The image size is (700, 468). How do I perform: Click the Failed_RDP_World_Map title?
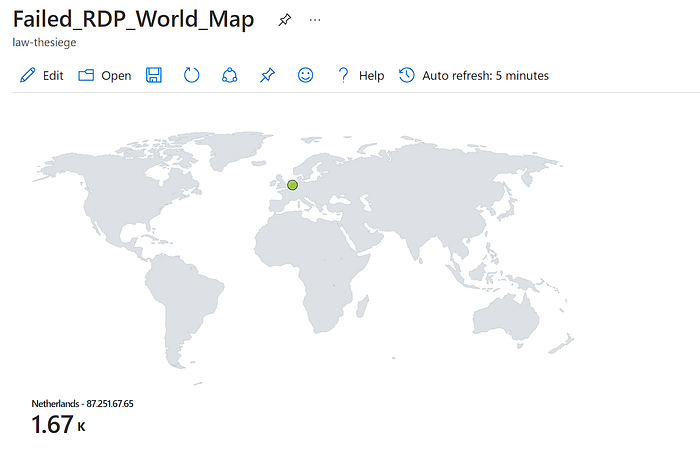click(x=133, y=19)
